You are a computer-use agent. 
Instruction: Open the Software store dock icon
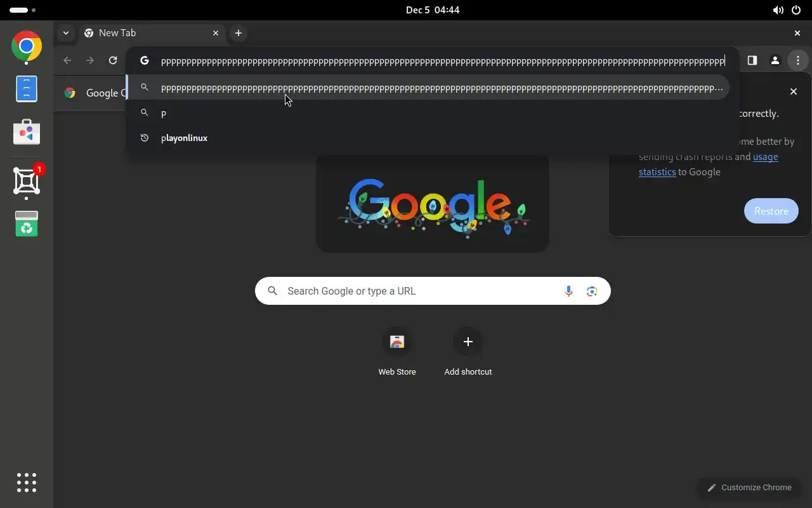coord(27,131)
